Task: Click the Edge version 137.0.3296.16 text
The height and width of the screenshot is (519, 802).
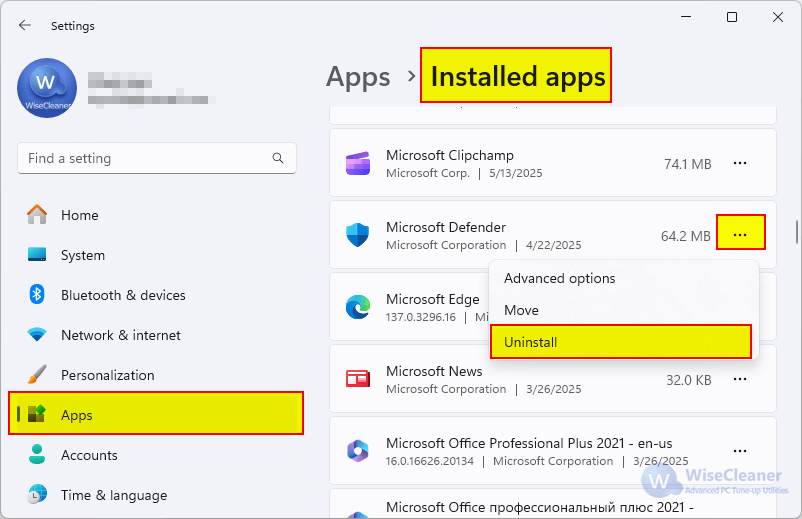Action: pos(420,317)
